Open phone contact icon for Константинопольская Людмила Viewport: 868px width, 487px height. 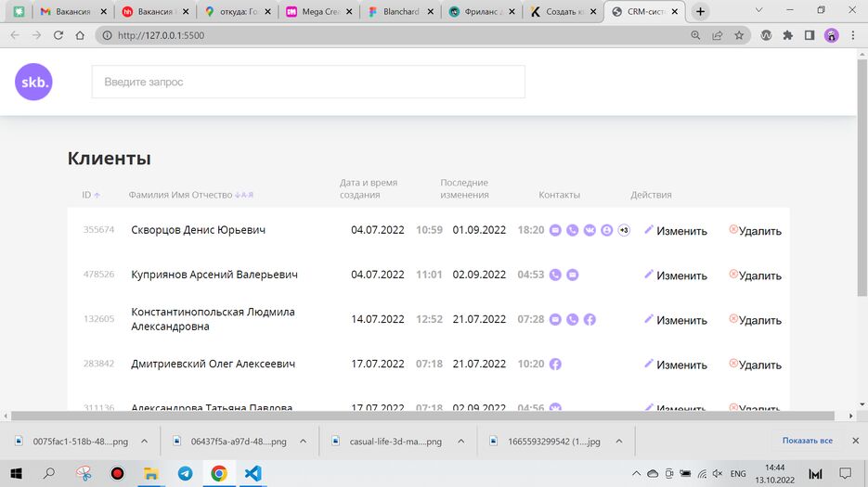coord(573,319)
